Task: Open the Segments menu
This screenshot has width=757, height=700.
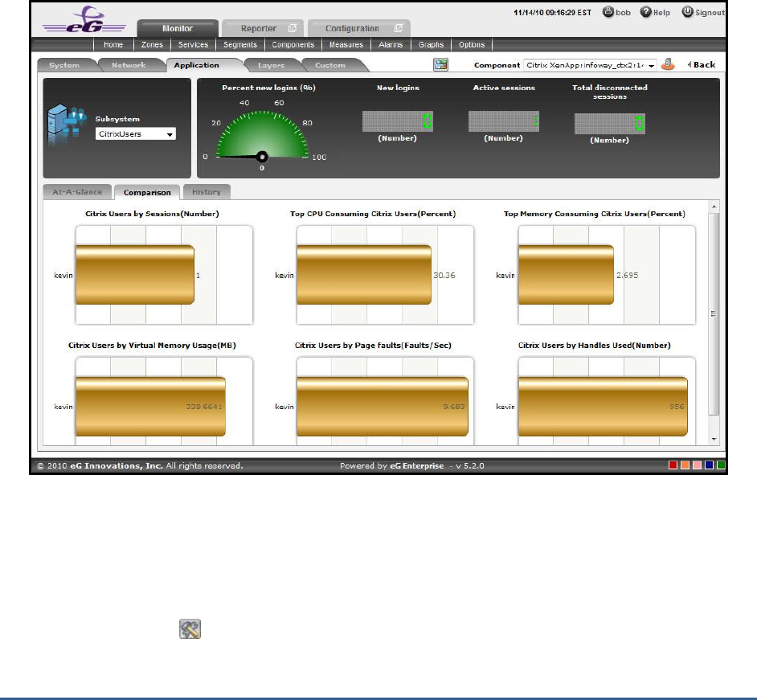Action: coord(240,45)
